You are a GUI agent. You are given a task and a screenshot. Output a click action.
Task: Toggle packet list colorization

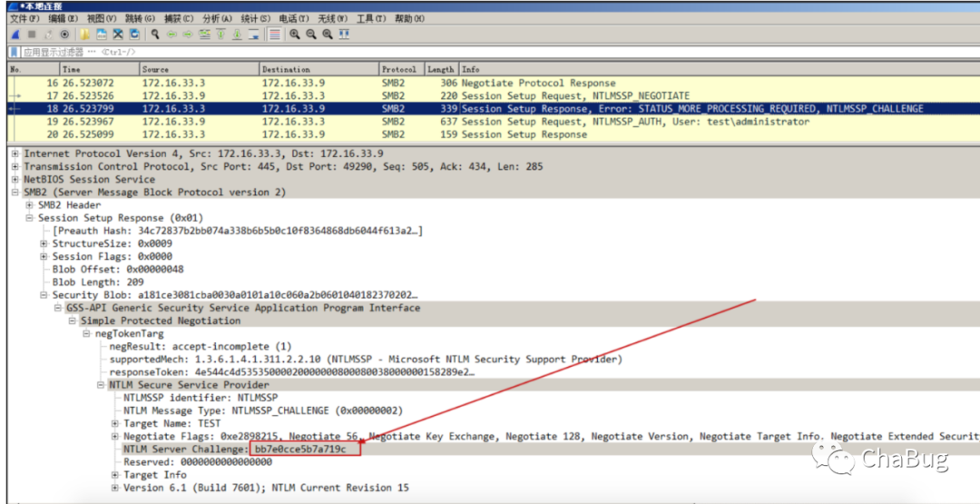(x=274, y=35)
